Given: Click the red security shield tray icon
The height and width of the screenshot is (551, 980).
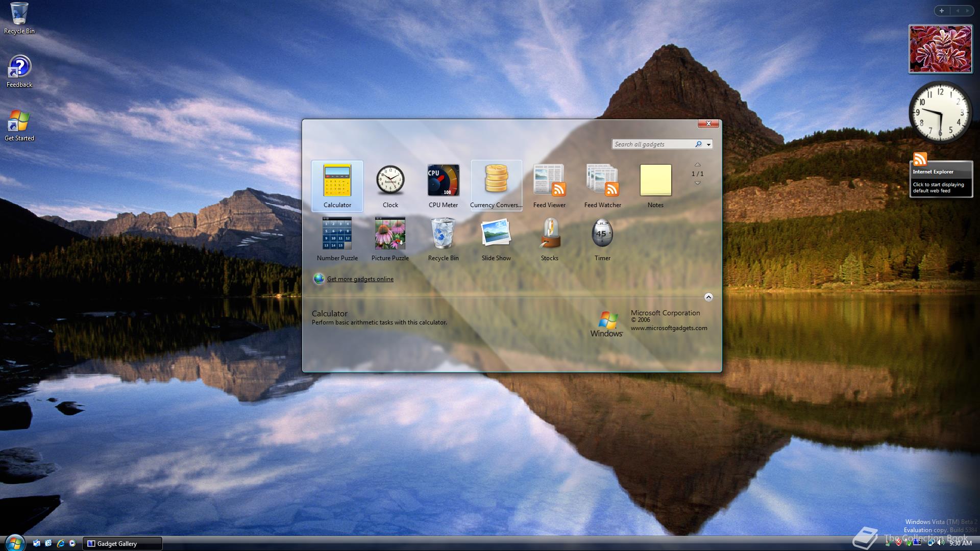Looking at the screenshot, I should [899, 542].
